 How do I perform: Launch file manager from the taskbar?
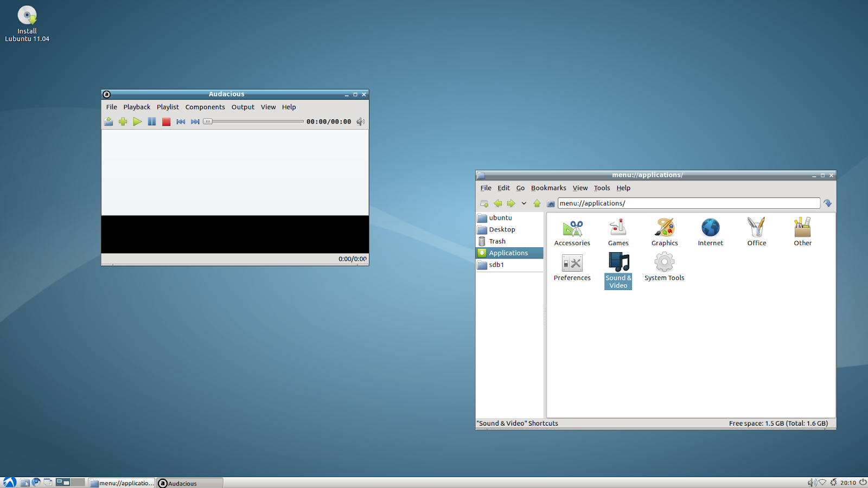pos(25,483)
